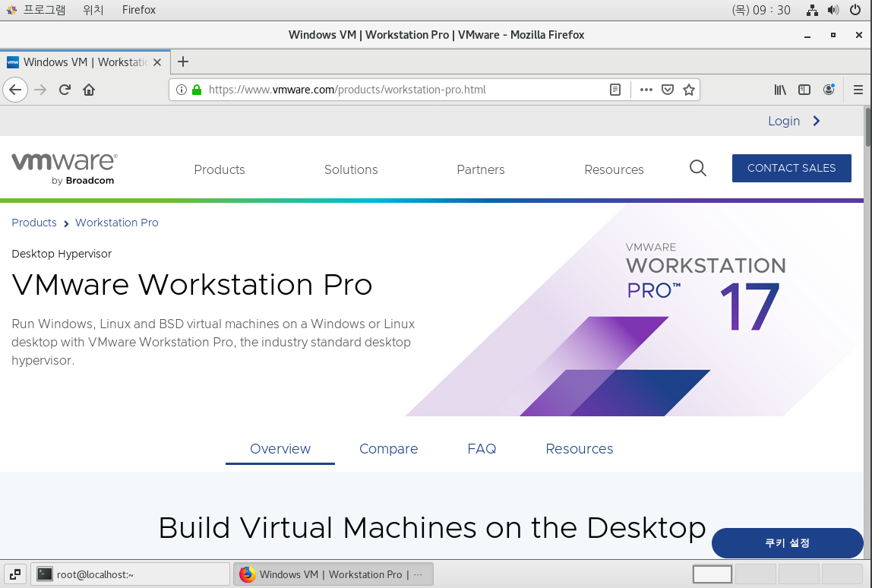
Task: Select the first workspace in workspace switcher
Action: [x=712, y=574]
